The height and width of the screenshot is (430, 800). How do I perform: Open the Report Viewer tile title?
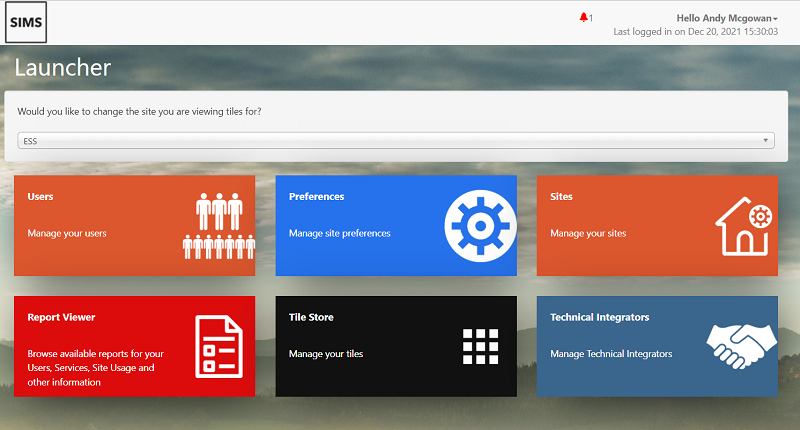tap(61, 317)
